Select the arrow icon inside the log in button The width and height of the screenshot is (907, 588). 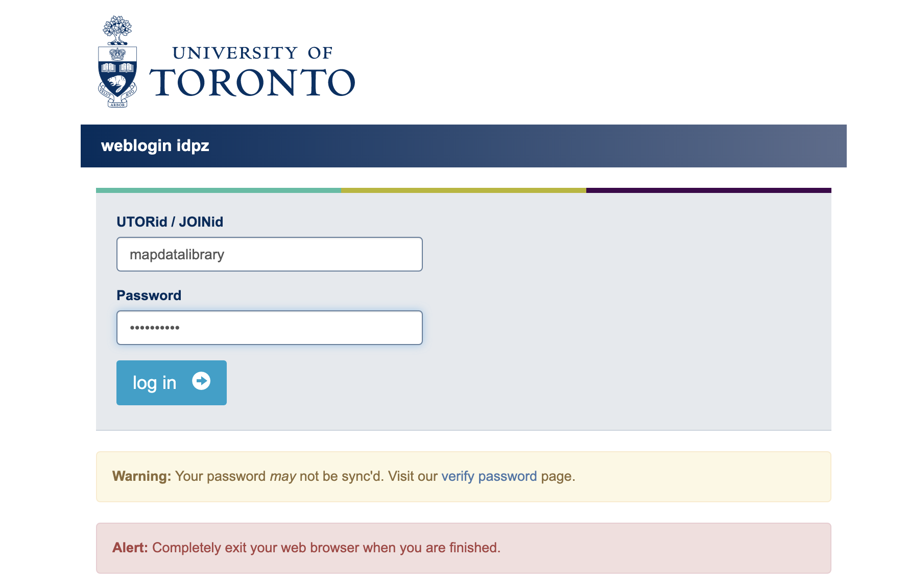pyautogui.click(x=202, y=382)
